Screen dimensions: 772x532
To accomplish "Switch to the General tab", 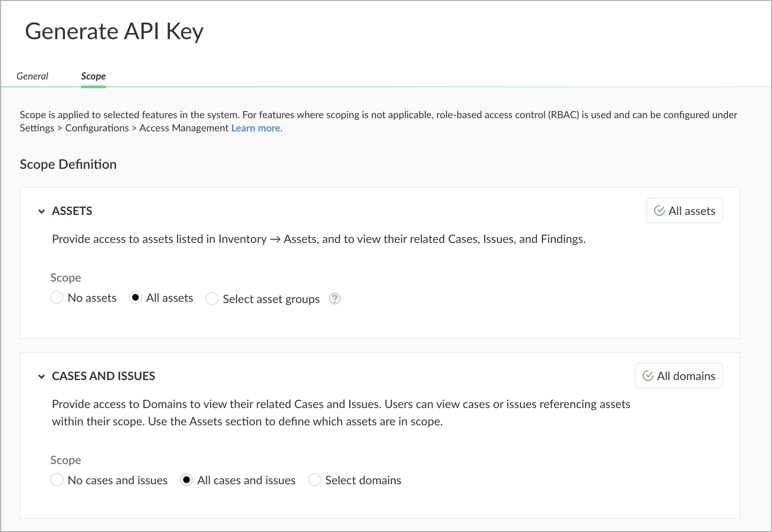I will [x=32, y=76].
